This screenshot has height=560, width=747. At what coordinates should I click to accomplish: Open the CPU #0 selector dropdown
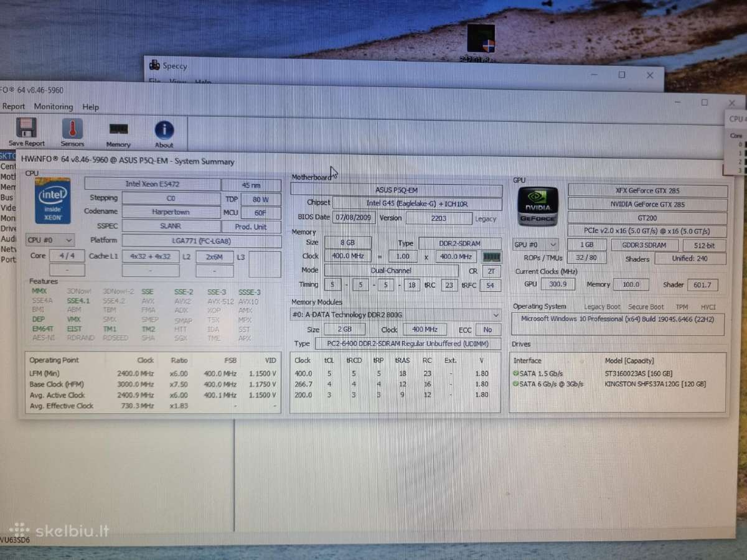coord(50,240)
